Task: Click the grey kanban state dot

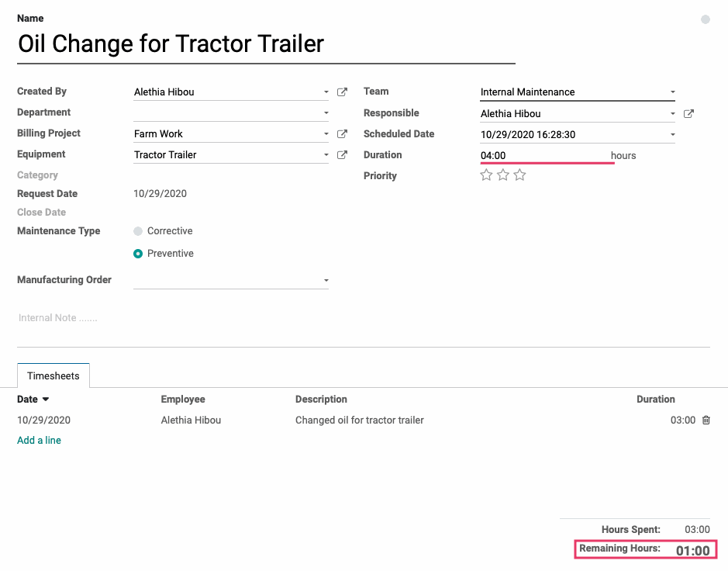Action: tap(706, 19)
